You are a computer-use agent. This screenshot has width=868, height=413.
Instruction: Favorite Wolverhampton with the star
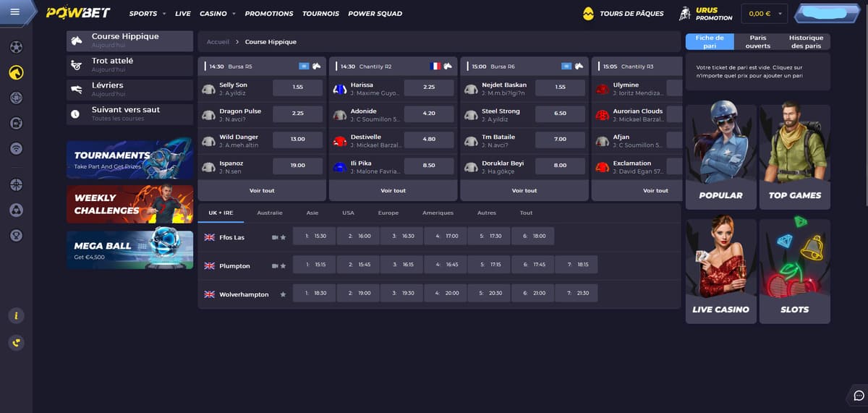[x=284, y=294]
